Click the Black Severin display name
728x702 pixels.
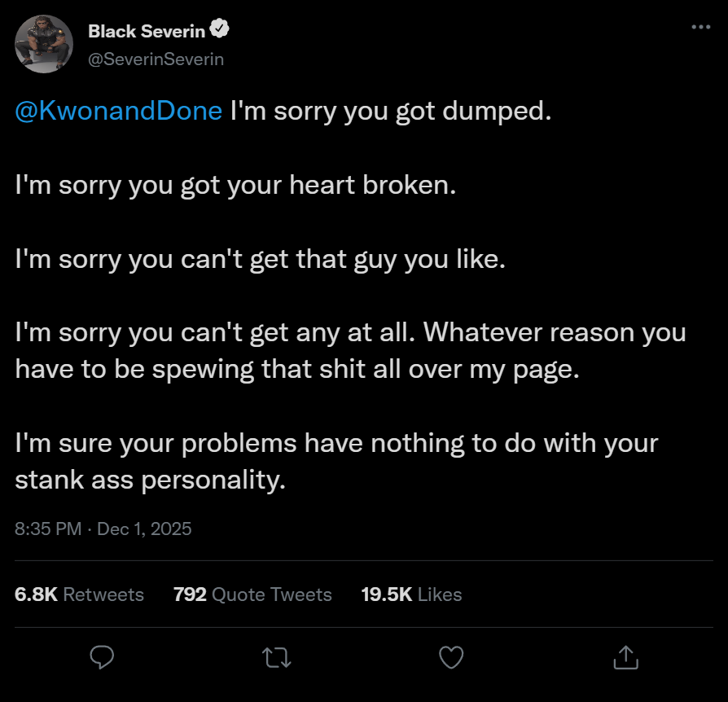tap(147, 31)
